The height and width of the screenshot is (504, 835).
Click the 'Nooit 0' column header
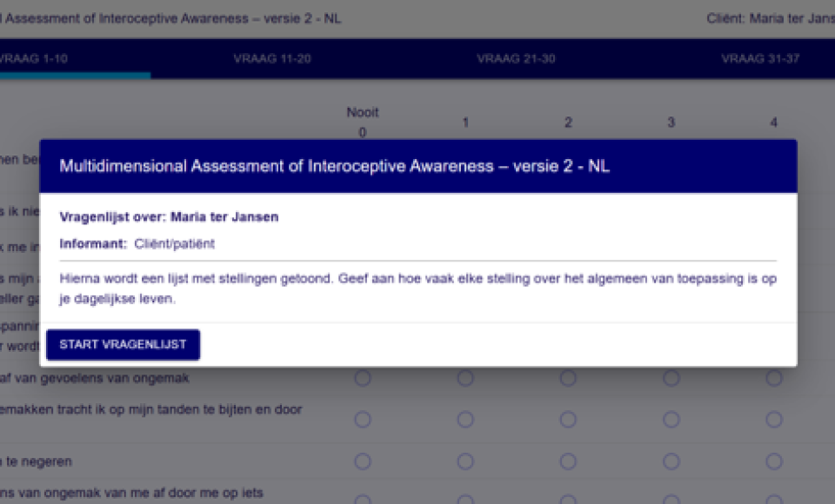pyautogui.click(x=363, y=122)
